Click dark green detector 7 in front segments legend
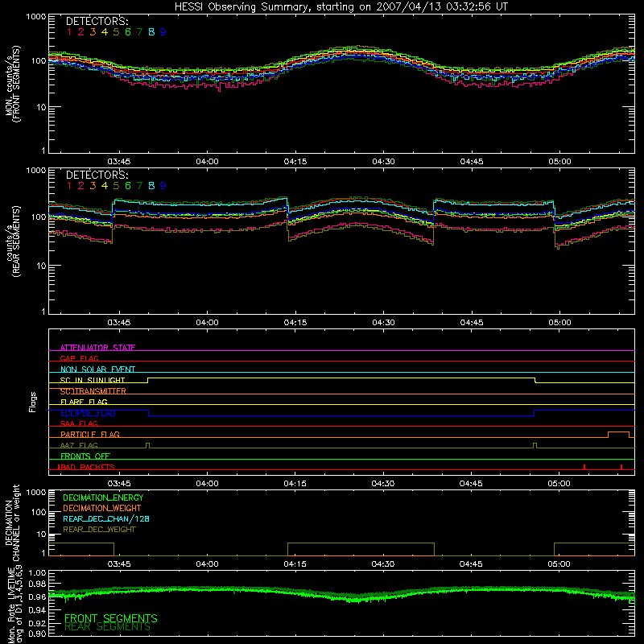The width and height of the screenshot is (644, 644). click(139, 32)
